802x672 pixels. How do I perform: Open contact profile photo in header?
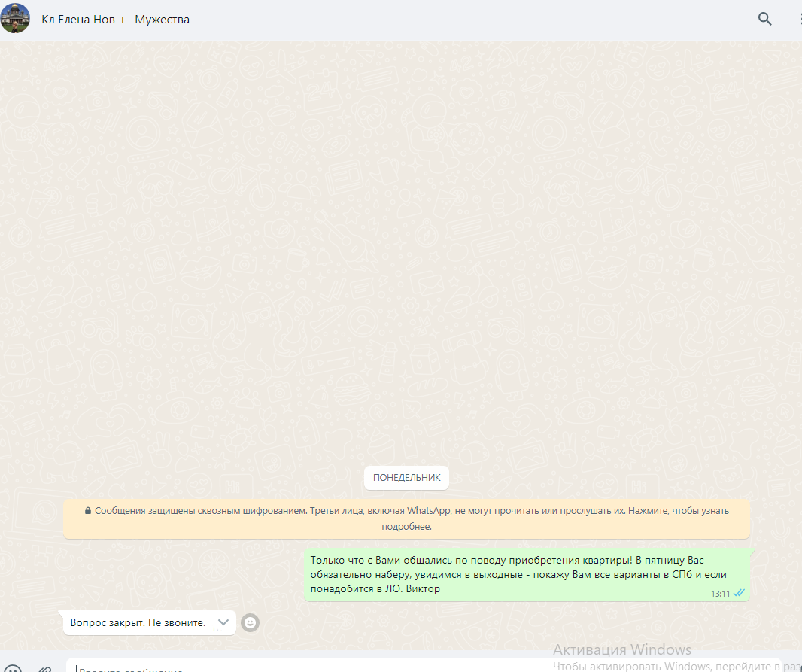point(15,19)
